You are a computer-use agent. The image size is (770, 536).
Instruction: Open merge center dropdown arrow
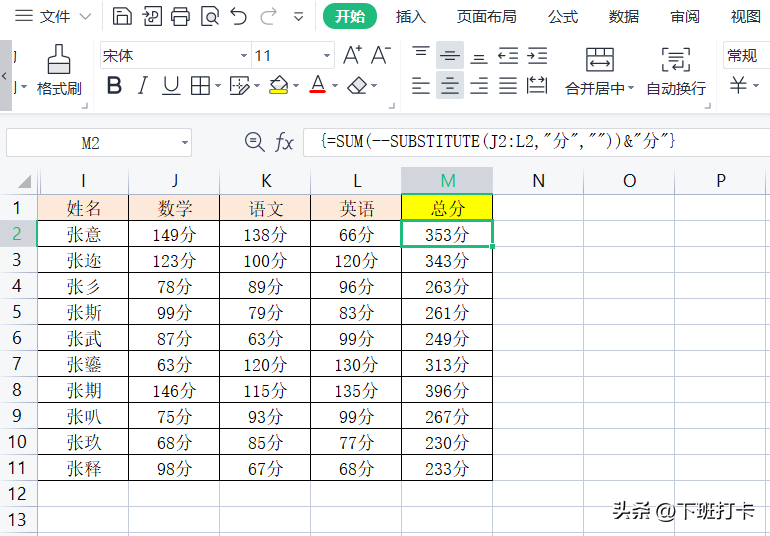tap(631, 88)
